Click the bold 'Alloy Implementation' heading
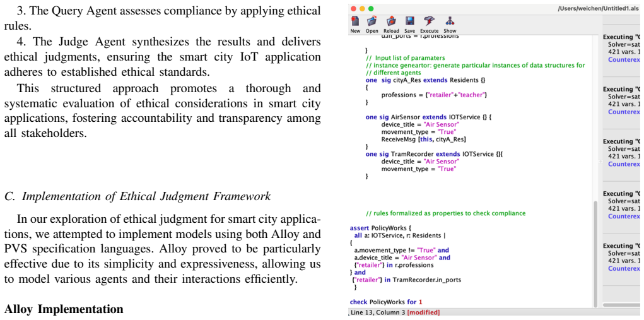Image resolution: width=644 pixels, height=320 pixels. (x=64, y=309)
